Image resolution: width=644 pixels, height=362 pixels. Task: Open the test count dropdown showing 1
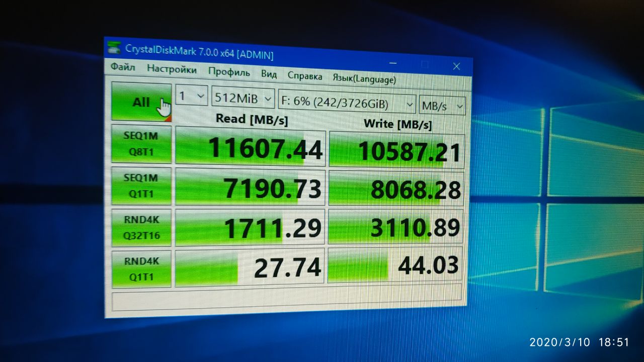point(191,96)
